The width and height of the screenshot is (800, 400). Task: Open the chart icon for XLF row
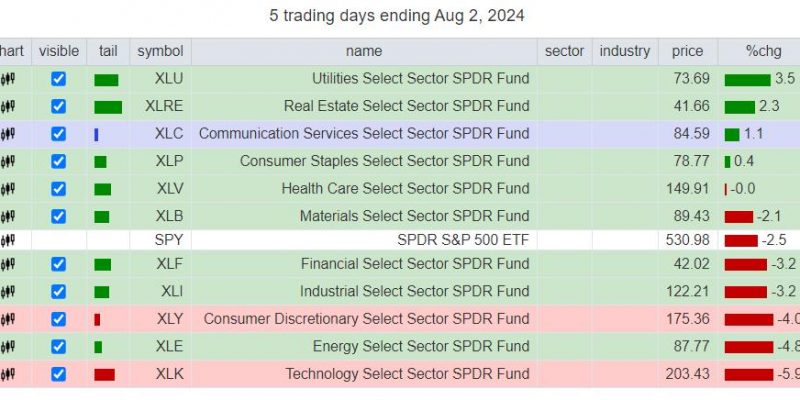click(8, 264)
